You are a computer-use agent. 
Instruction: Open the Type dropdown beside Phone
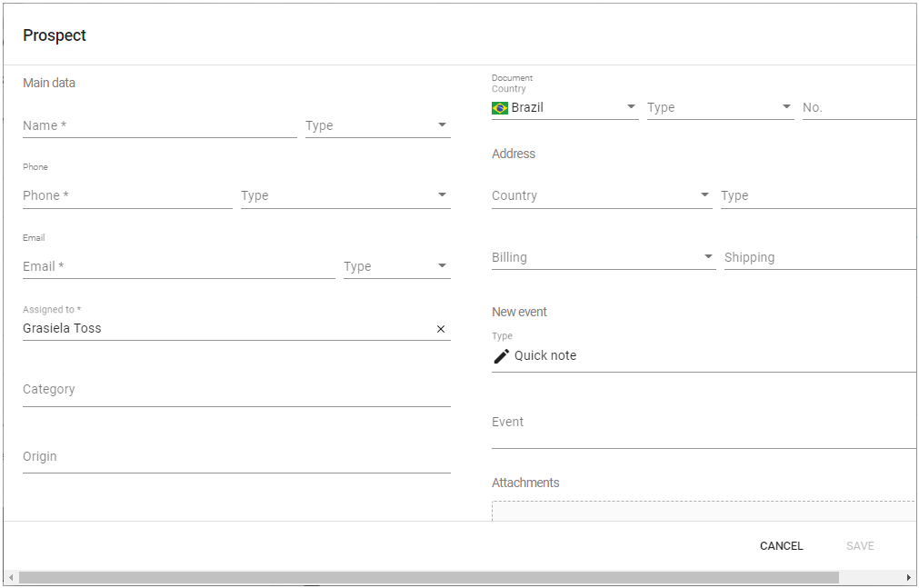pos(345,195)
